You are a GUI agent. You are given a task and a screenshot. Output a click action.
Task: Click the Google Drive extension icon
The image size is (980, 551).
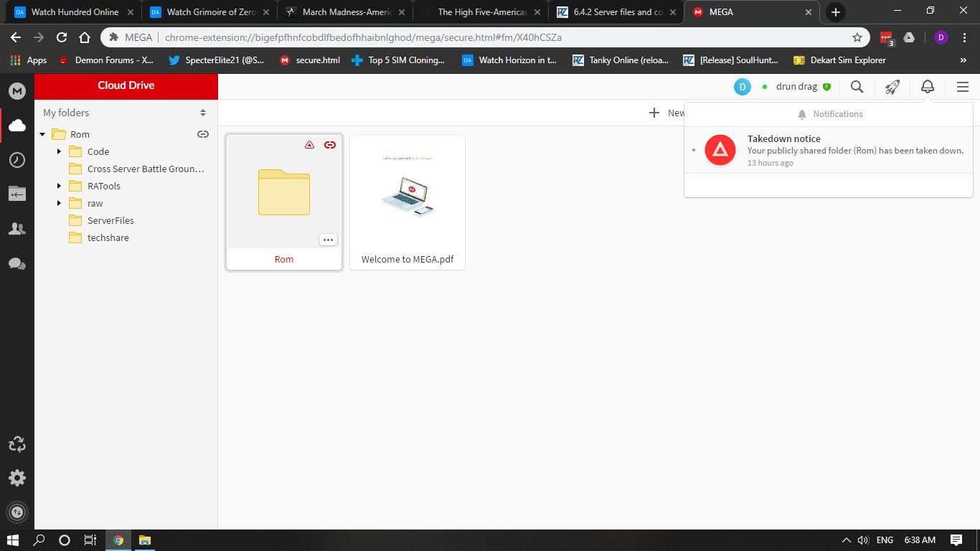click(909, 37)
